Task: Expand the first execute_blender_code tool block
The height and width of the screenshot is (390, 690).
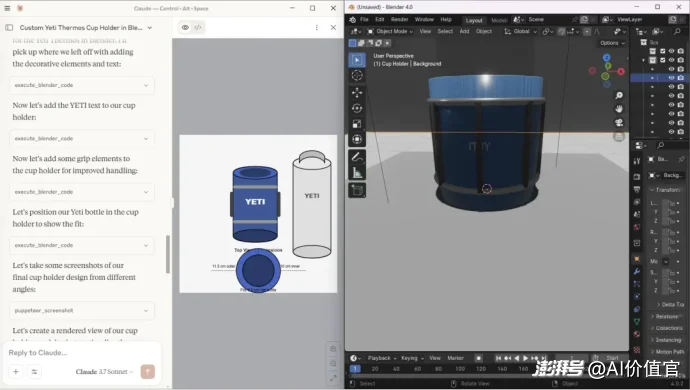Action: (x=82, y=85)
